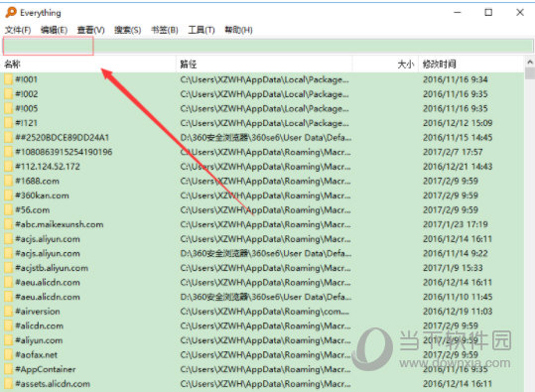Screen dimensions: 535x392
Task: Select the folder icon of #!002
Action: 9,94
